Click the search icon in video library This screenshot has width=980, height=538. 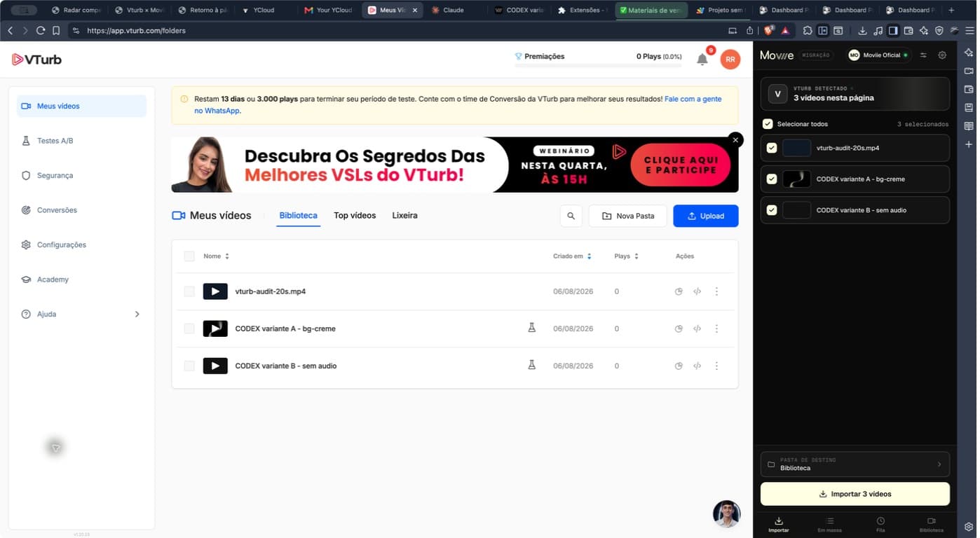point(571,216)
